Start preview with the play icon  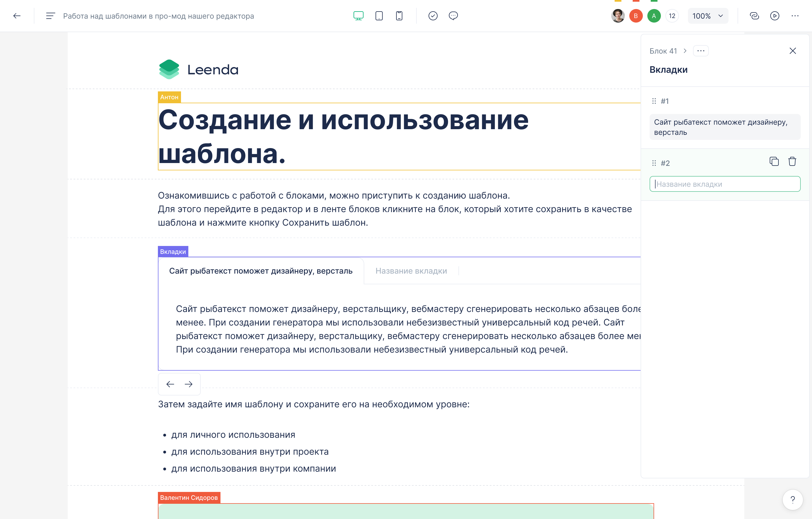[x=775, y=16]
